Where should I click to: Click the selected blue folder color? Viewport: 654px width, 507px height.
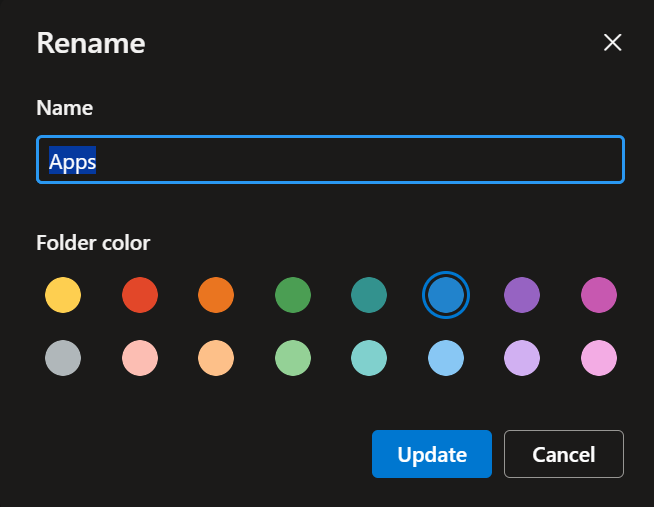click(446, 295)
